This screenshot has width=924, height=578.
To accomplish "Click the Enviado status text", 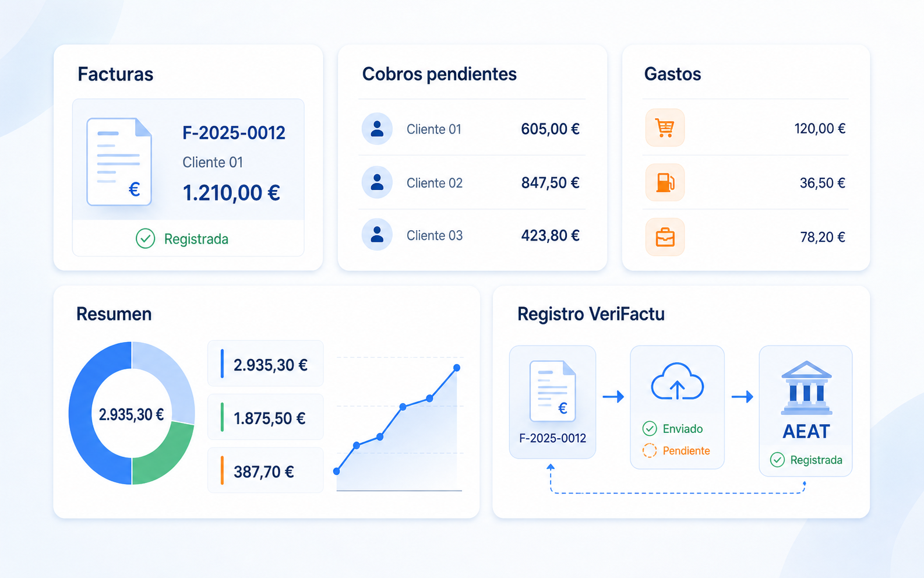I will pos(683,429).
